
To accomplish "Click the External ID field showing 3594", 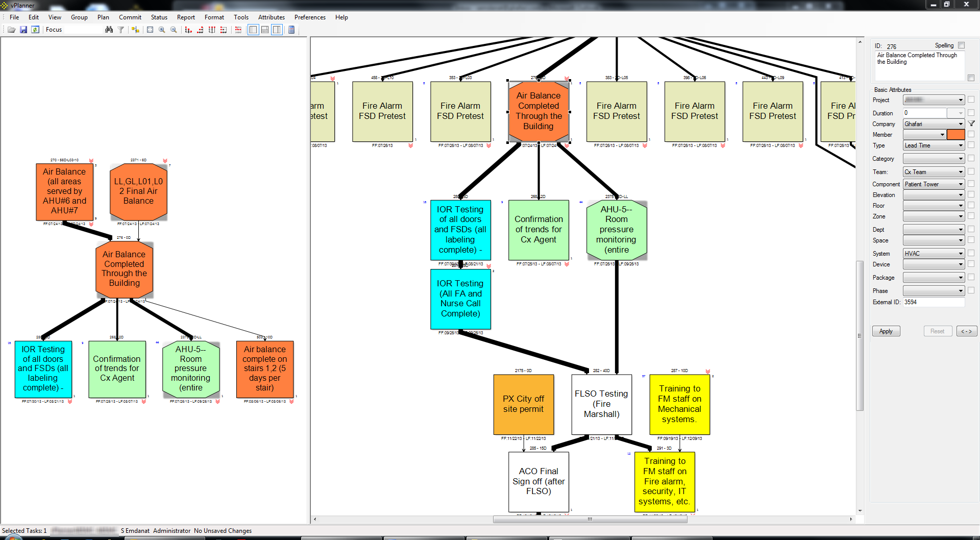I will pos(934,302).
